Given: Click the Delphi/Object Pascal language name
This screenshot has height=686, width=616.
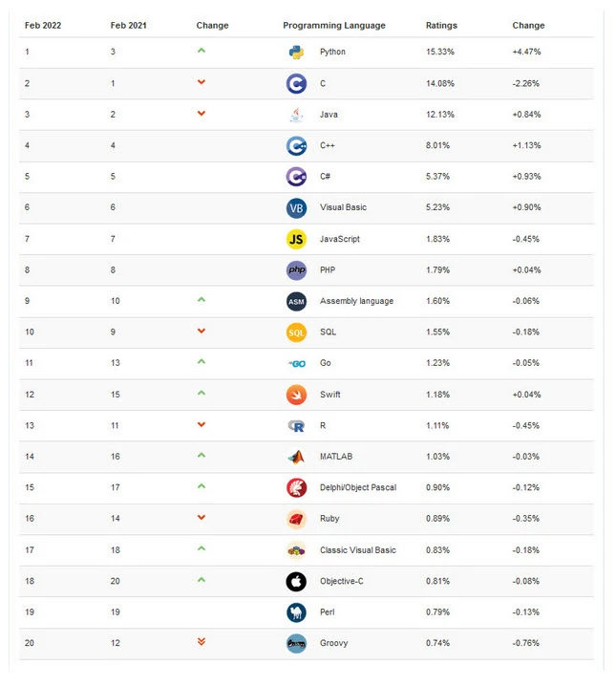Looking at the screenshot, I should (x=358, y=487).
